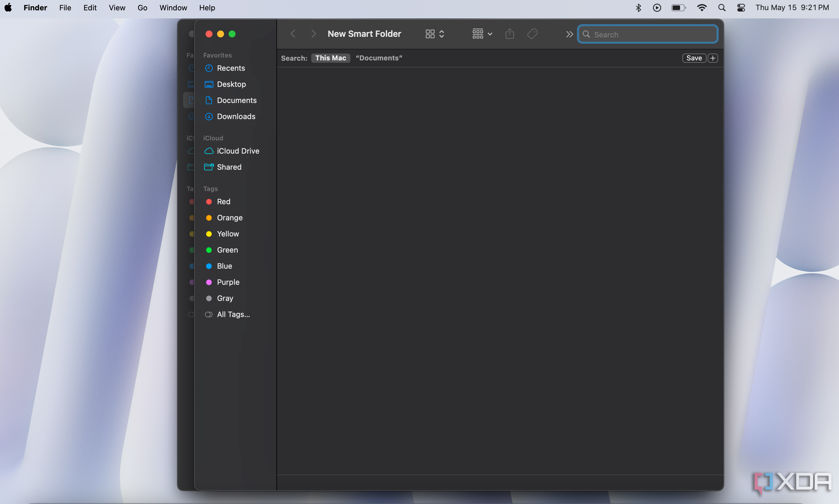Open Wi-Fi menu in menu bar

(702, 7)
